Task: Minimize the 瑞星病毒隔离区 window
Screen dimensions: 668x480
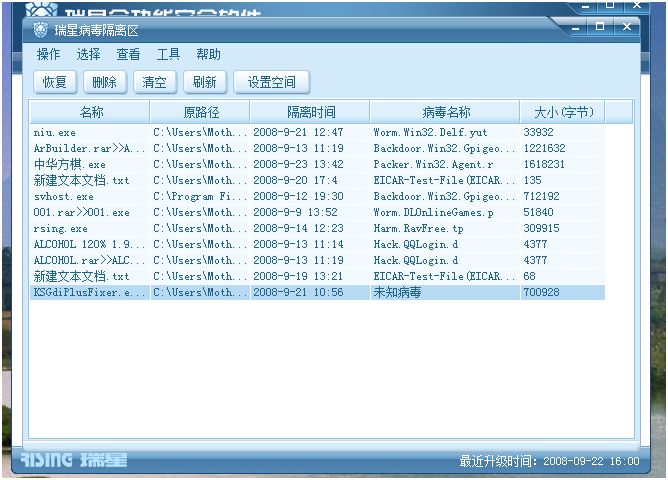Action: point(576,28)
